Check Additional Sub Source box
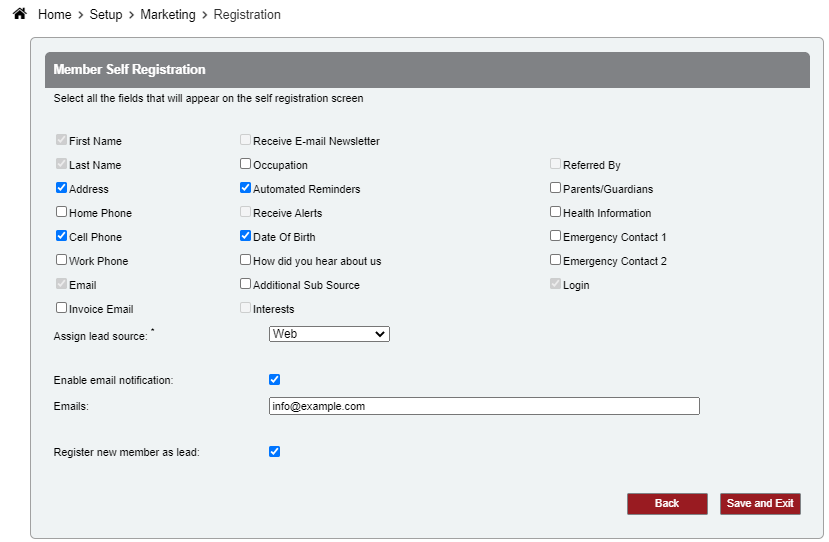 (x=246, y=284)
